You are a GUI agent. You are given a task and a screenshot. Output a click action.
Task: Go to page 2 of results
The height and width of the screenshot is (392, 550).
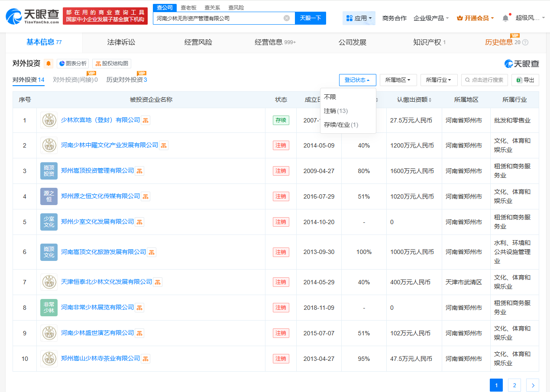coord(514,385)
